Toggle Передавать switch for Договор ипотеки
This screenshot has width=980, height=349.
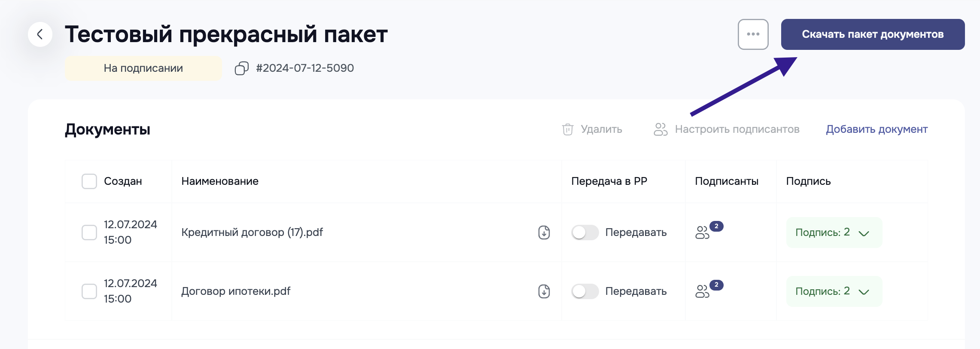tap(585, 291)
